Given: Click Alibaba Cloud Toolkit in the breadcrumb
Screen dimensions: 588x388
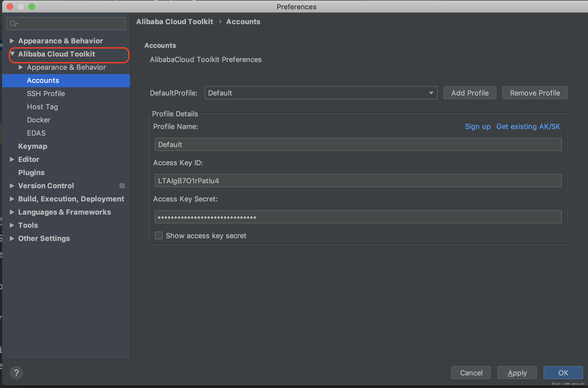Looking at the screenshot, I should (x=175, y=22).
